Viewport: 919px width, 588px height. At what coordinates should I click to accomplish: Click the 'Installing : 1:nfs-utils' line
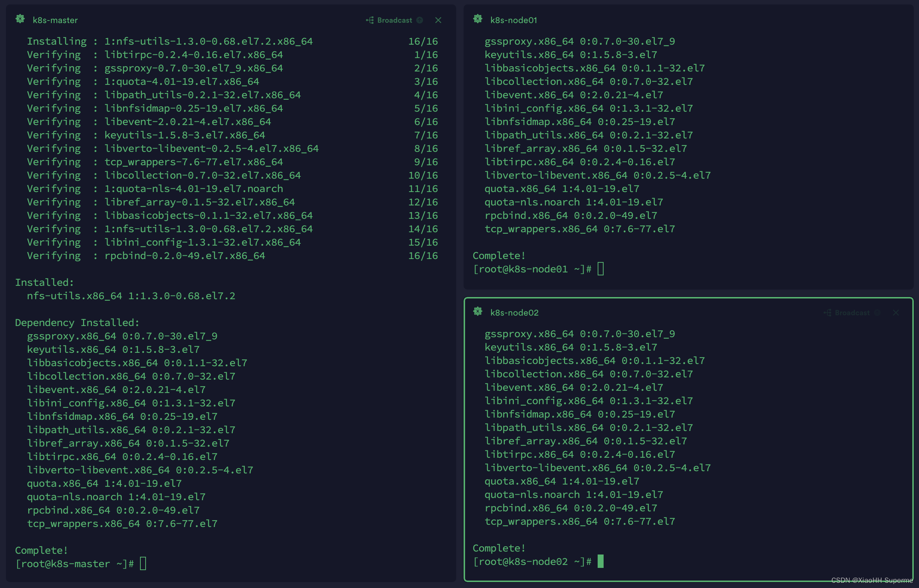(232, 41)
